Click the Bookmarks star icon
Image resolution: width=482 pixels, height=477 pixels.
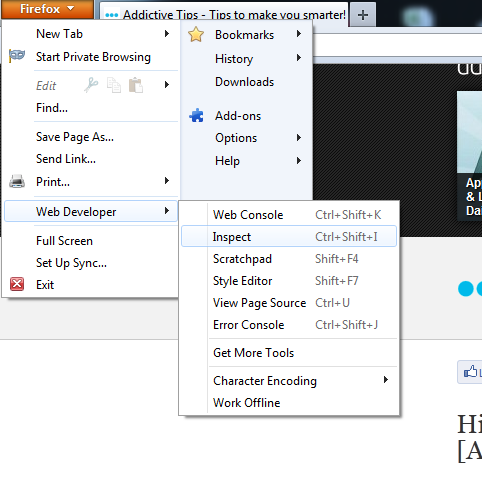pos(196,34)
